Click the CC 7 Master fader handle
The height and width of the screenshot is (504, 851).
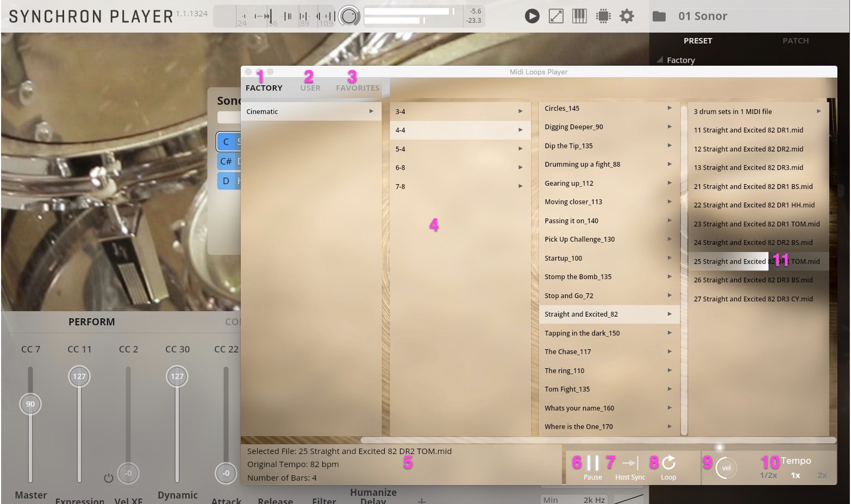pos(30,404)
